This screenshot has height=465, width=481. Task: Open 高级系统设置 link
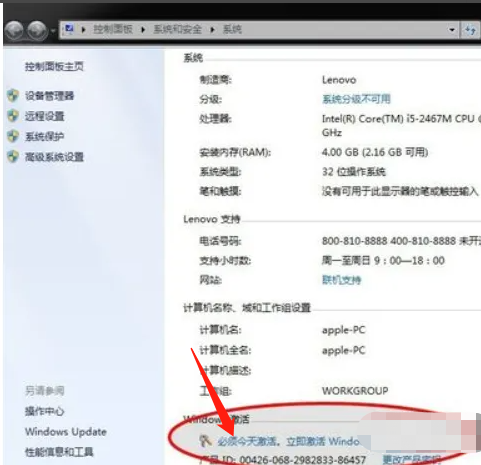(54, 157)
